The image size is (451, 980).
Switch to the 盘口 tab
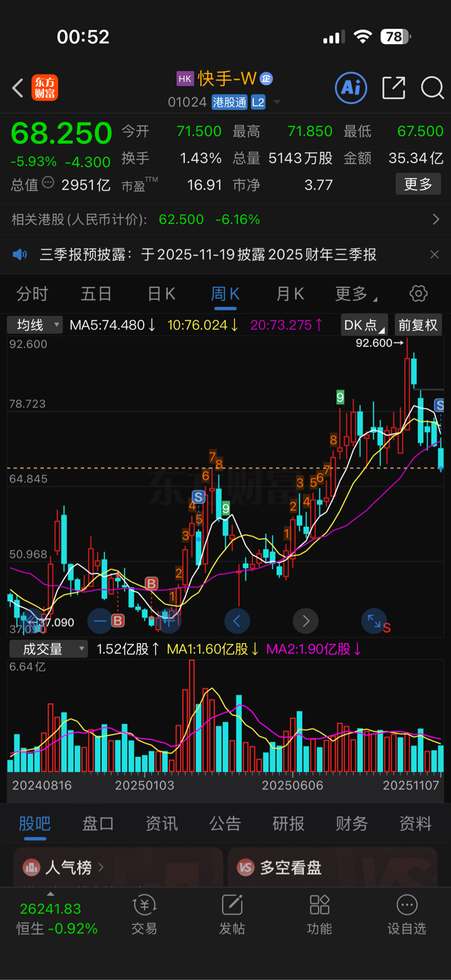pos(98,824)
